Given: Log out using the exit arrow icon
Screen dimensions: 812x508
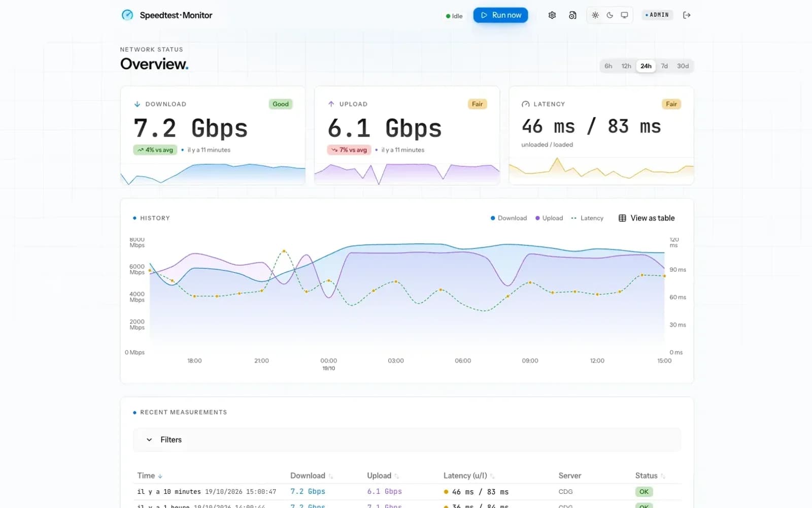Looking at the screenshot, I should [687, 15].
